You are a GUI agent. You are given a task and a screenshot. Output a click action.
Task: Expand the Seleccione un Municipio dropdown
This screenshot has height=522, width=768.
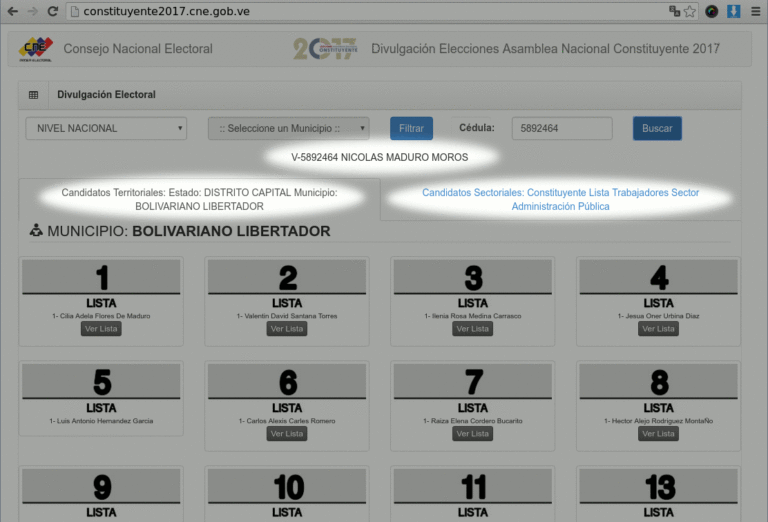[288, 128]
